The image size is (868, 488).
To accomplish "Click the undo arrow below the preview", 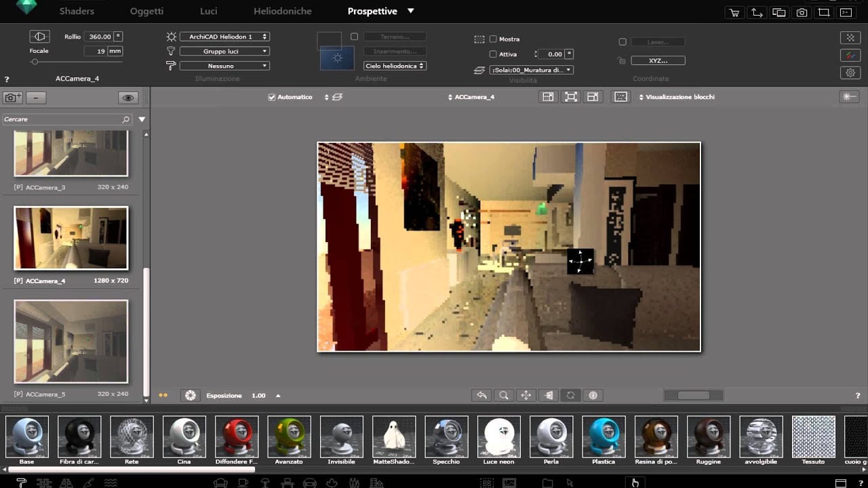I will tap(481, 395).
